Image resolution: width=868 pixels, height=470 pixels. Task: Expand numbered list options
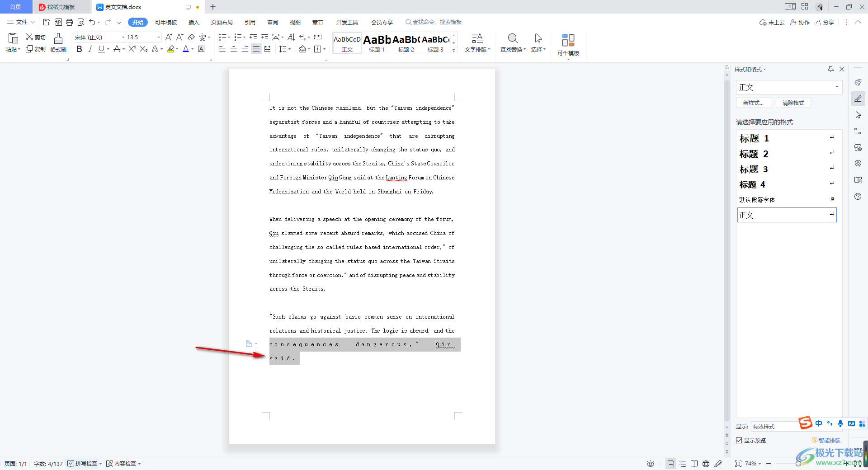click(245, 37)
